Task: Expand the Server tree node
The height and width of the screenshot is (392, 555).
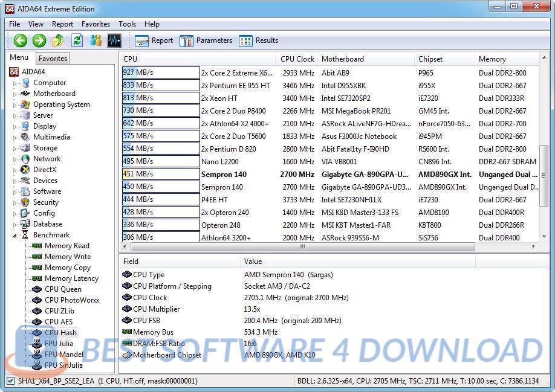Action: tap(15, 116)
